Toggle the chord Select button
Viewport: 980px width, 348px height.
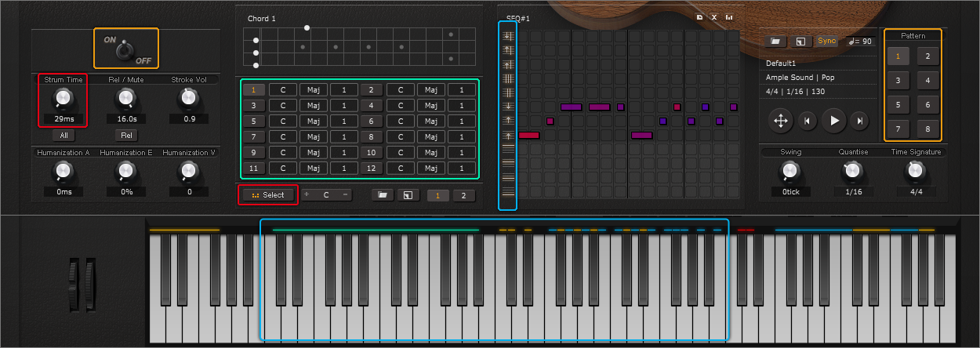click(268, 195)
